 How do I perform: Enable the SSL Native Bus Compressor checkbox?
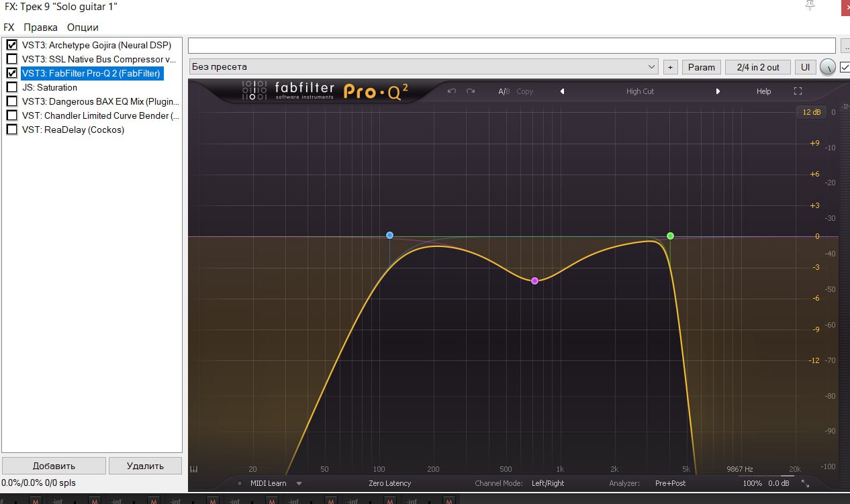[x=11, y=59]
